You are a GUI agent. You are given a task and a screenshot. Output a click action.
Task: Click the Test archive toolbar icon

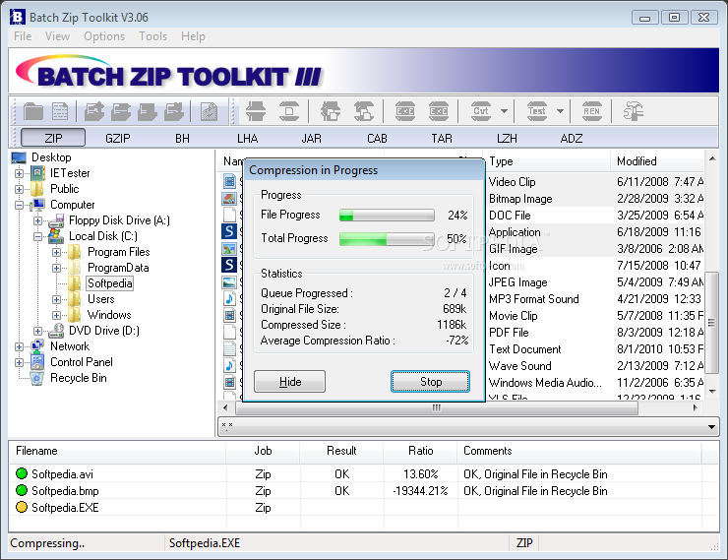pos(537,111)
